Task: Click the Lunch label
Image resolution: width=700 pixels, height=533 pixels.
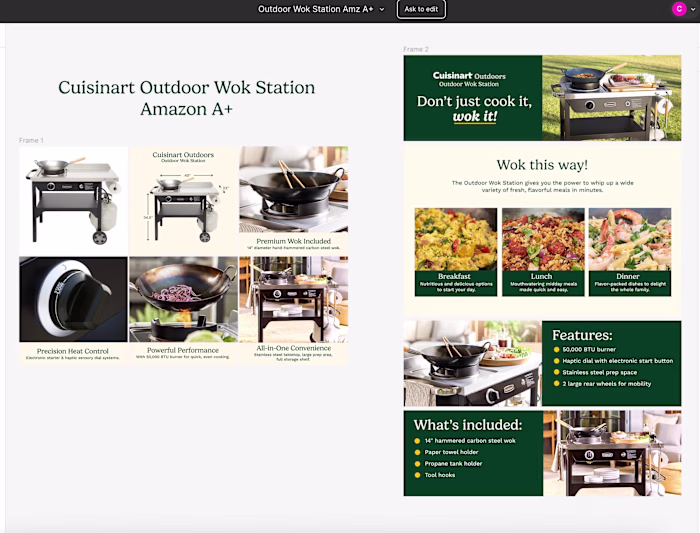Action: (x=542, y=276)
